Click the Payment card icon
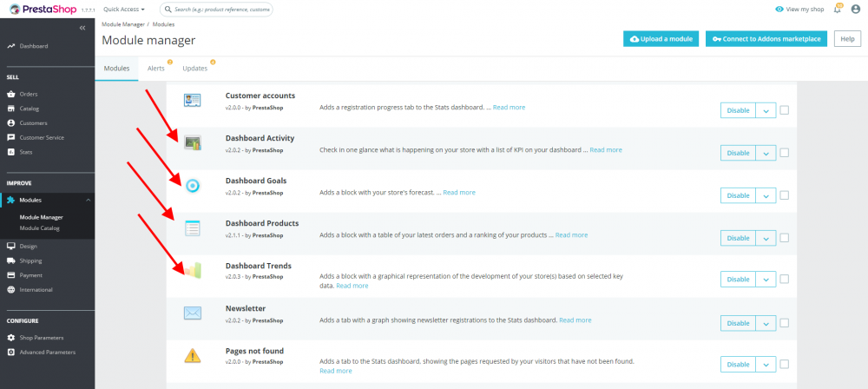 pos(10,275)
